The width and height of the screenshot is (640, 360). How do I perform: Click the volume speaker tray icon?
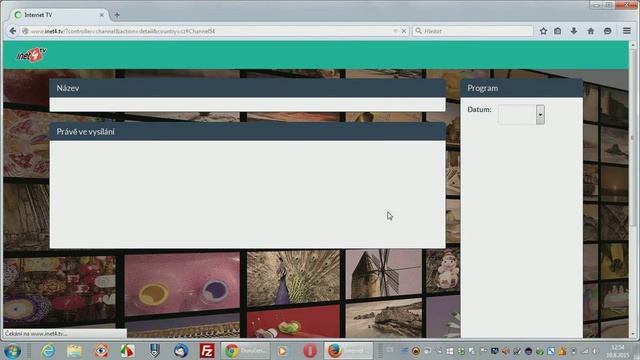[x=505, y=351]
